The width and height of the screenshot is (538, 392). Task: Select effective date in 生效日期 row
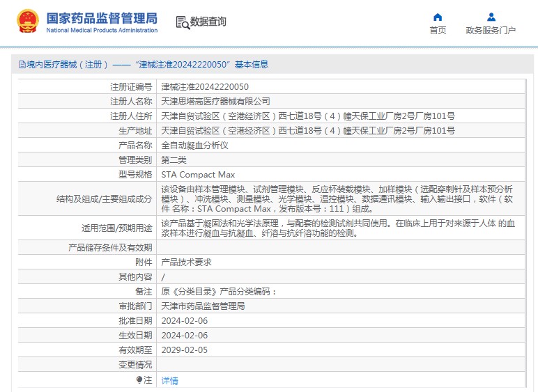(185, 336)
